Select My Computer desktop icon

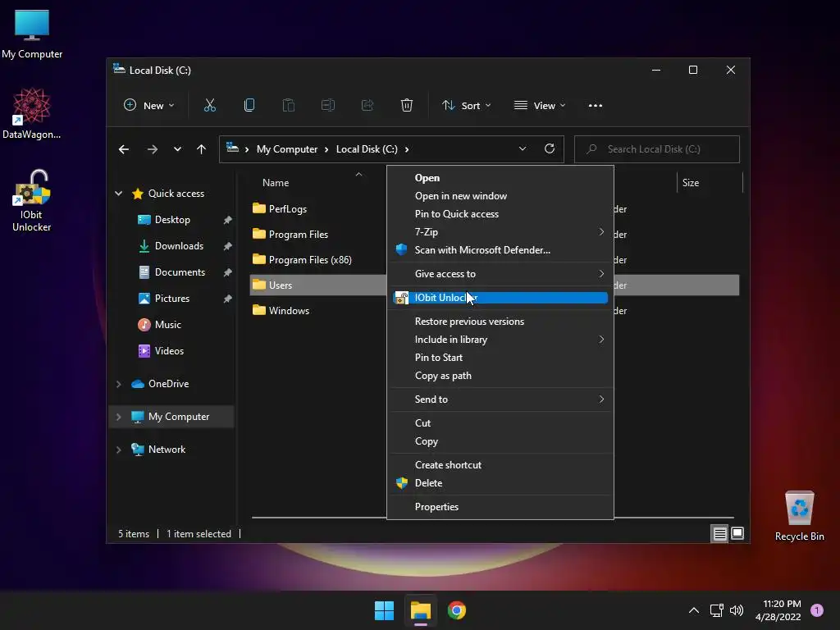pyautogui.click(x=32, y=34)
